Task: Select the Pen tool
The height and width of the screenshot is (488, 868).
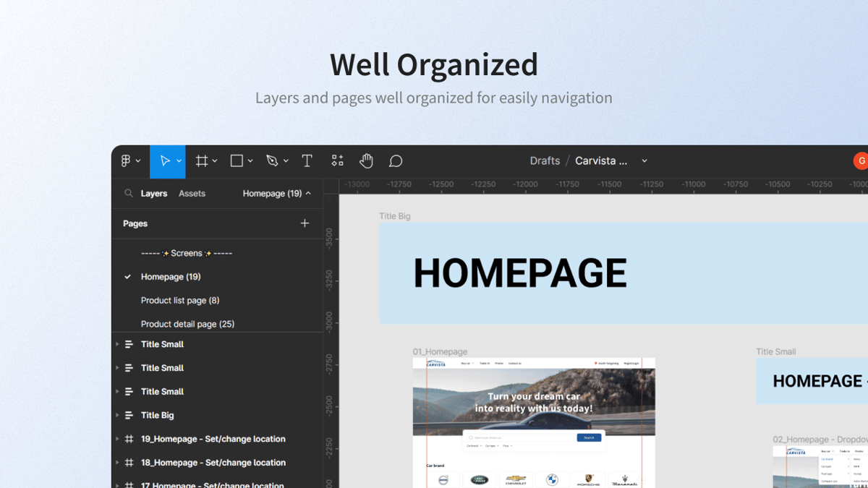Action: (x=273, y=160)
